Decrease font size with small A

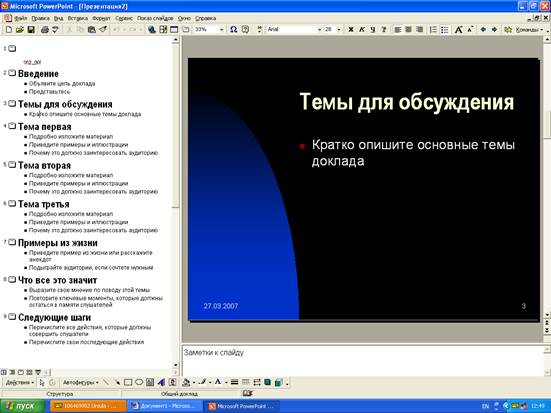[471, 30]
